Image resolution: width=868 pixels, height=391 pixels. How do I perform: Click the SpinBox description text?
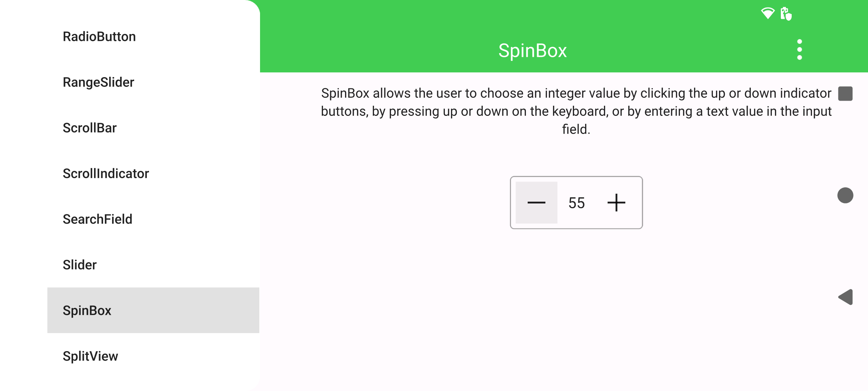click(x=576, y=111)
